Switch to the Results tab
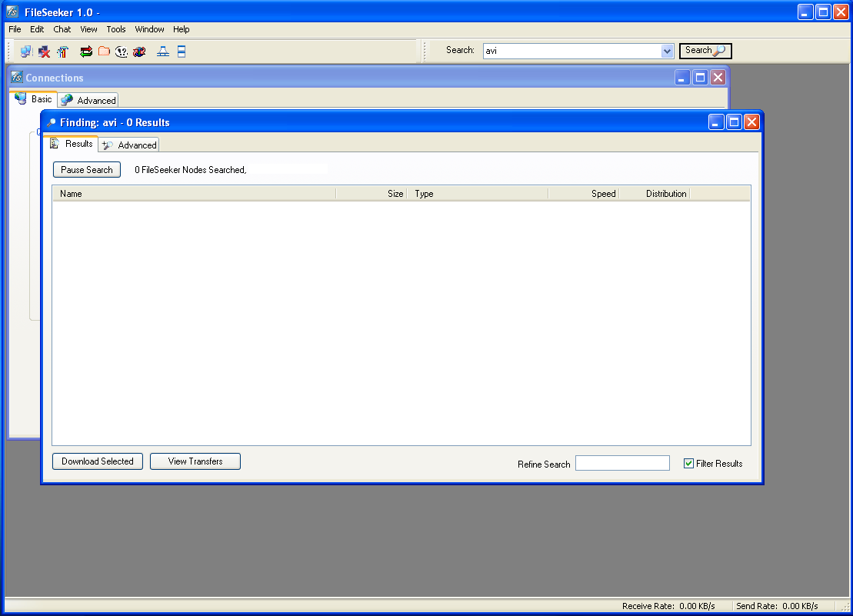The image size is (853, 616). click(x=72, y=144)
